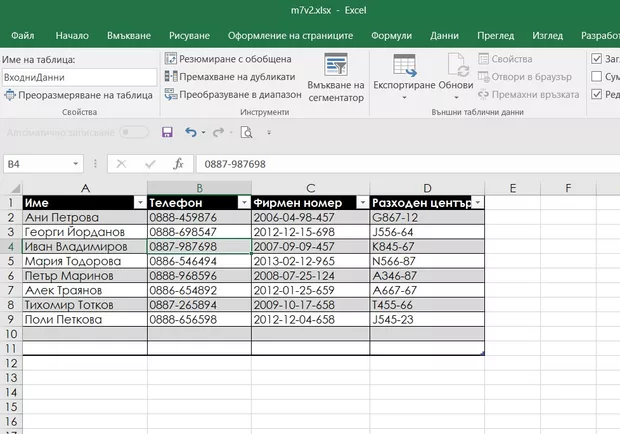Toggle the AutoSave (Автоматично записване) switch
620x434 pixels.
(x=133, y=132)
